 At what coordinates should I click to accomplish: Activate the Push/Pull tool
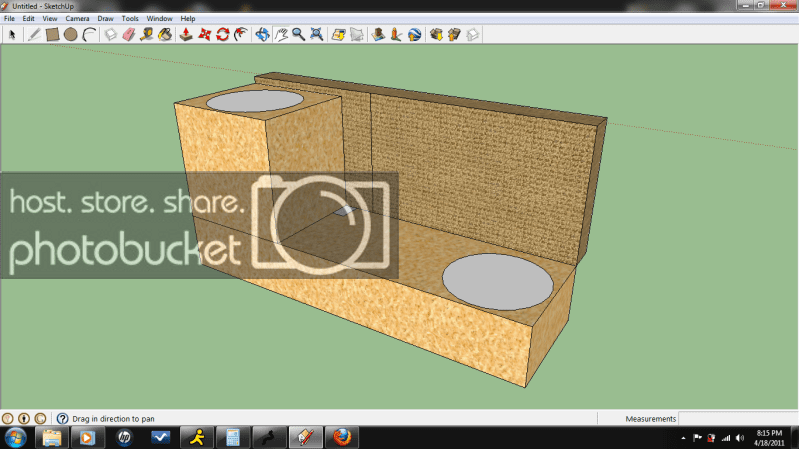click(186, 35)
